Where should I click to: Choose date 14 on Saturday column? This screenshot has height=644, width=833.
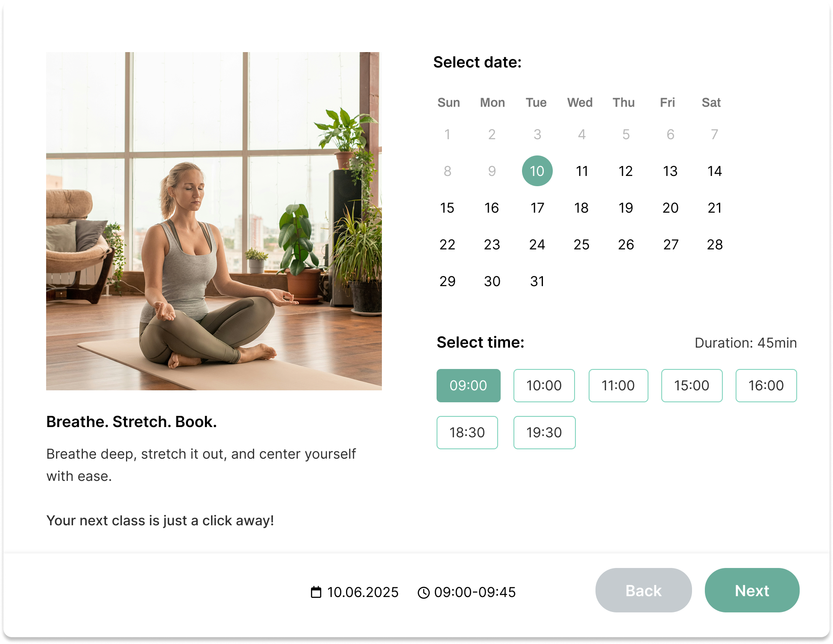pyautogui.click(x=714, y=171)
